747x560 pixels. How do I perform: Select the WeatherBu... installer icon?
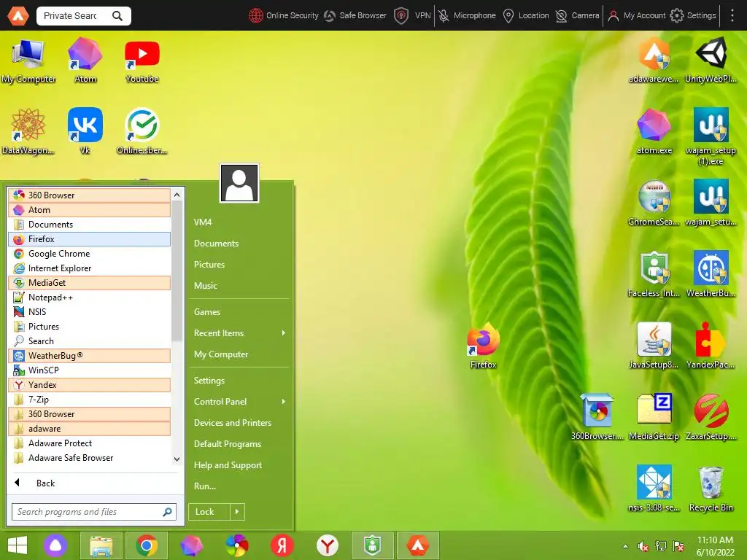click(x=711, y=275)
